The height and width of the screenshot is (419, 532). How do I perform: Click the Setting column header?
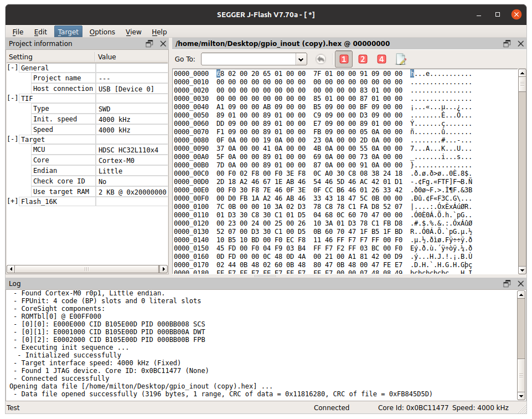pos(50,57)
